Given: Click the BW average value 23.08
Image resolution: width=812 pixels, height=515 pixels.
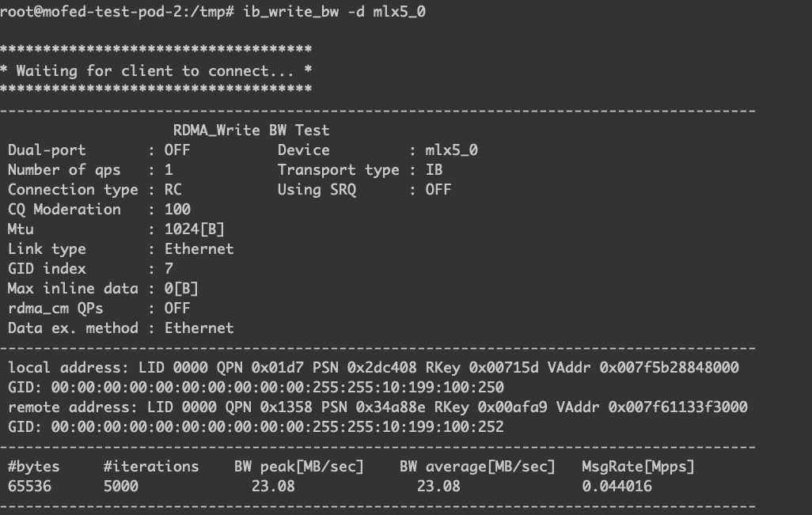Looking at the screenshot, I should 438,486.
